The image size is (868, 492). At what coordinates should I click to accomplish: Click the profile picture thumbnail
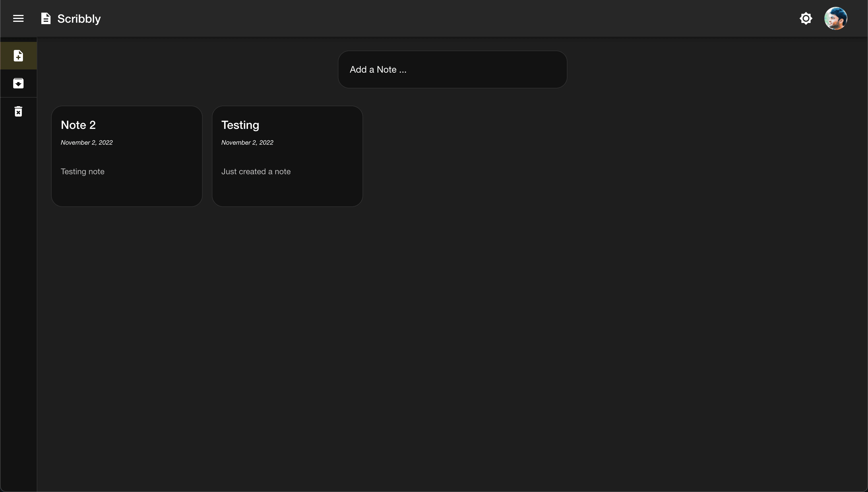coord(836,18)
